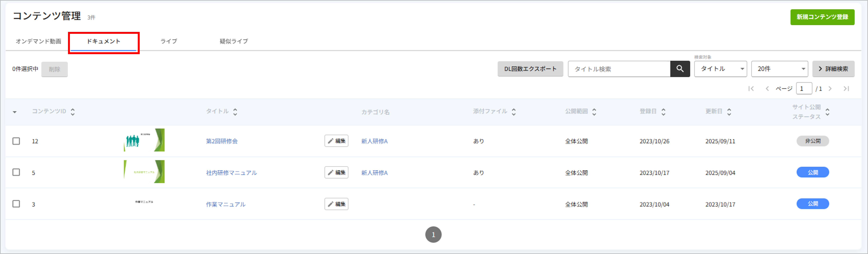Open the select-all dropdown arrow in table header
868x254 pixels.
tap(15, 112)
